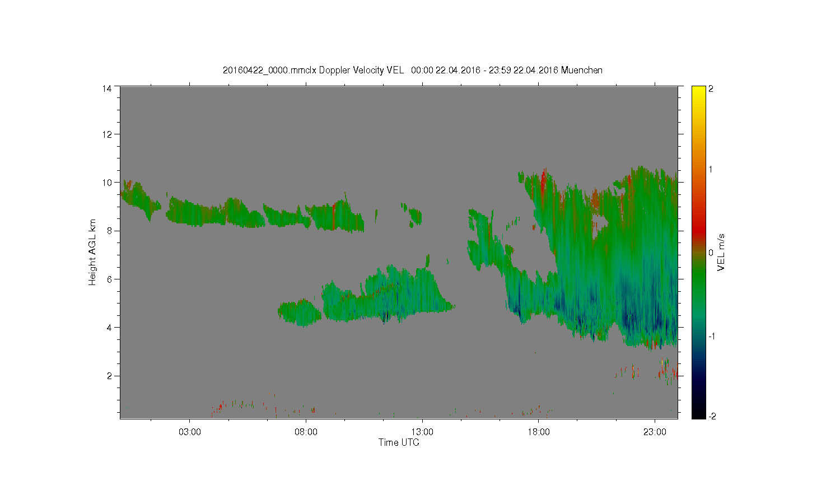Click the '23:00' time axis label

[x=655, y=432]
